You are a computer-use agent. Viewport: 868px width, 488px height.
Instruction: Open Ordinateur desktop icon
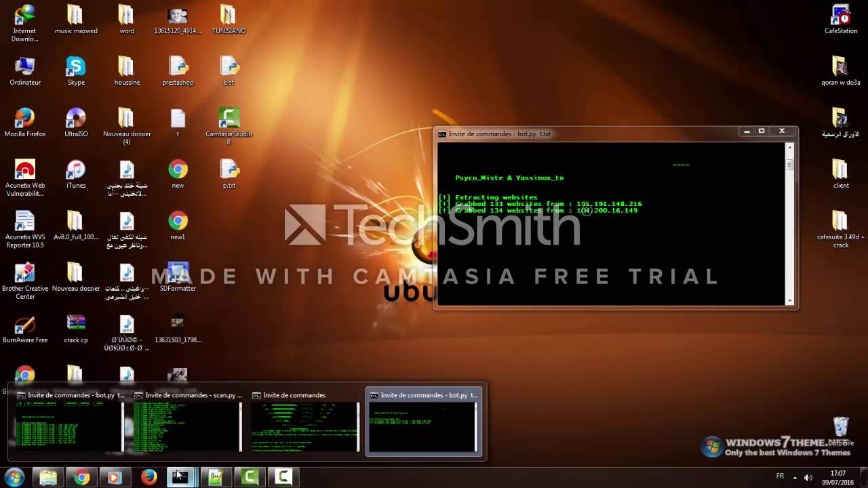25,70
